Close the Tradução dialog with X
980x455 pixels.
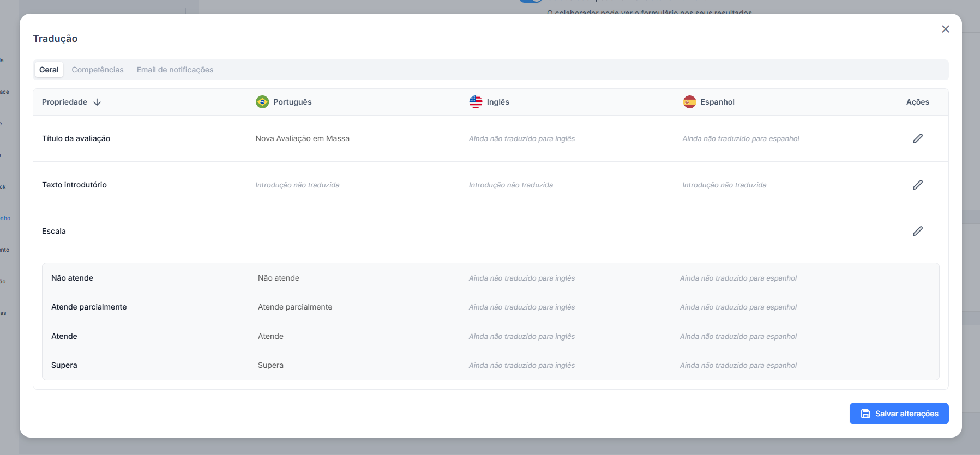coord(946,29)
